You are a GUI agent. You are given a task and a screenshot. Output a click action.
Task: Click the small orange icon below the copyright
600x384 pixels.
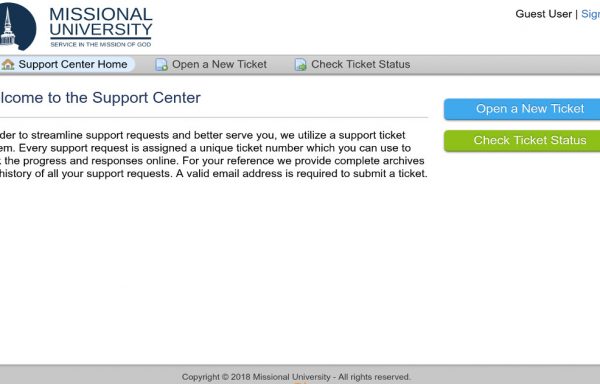300,382
